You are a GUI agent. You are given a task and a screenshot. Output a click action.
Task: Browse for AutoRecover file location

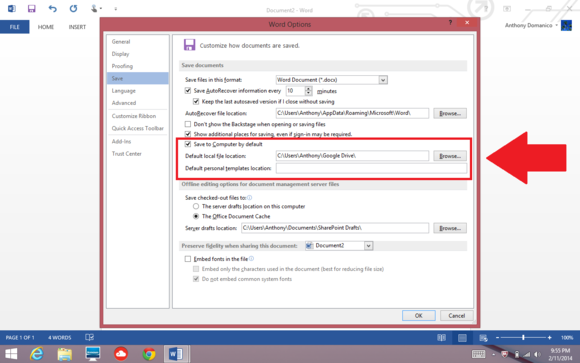tap(450, 114)
